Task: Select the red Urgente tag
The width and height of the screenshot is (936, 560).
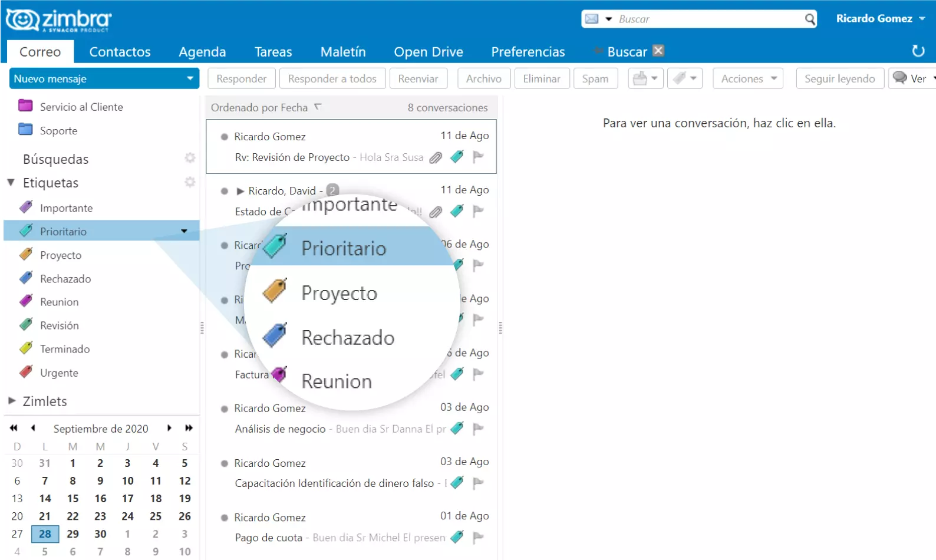Action: pos(58,373)
